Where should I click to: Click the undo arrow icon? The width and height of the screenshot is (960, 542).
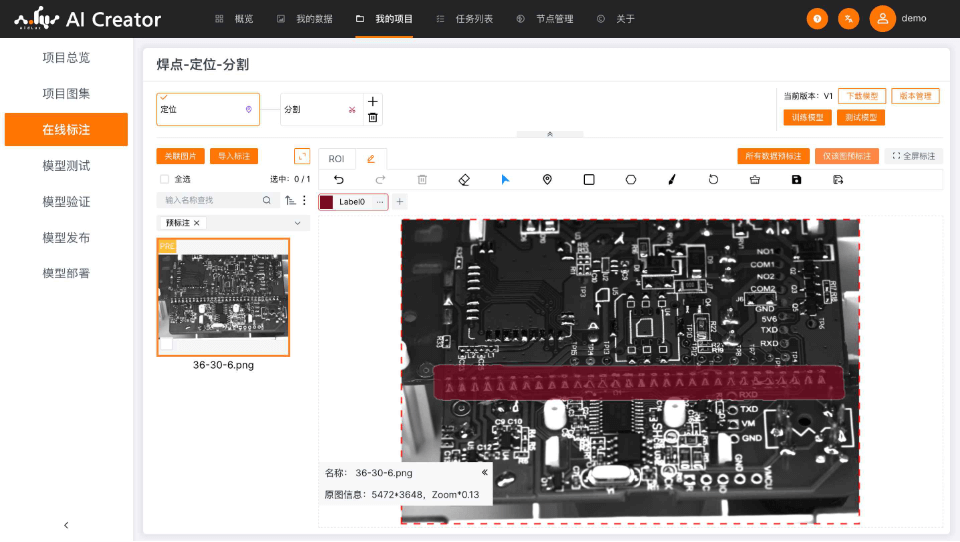[x=338, y=180]
